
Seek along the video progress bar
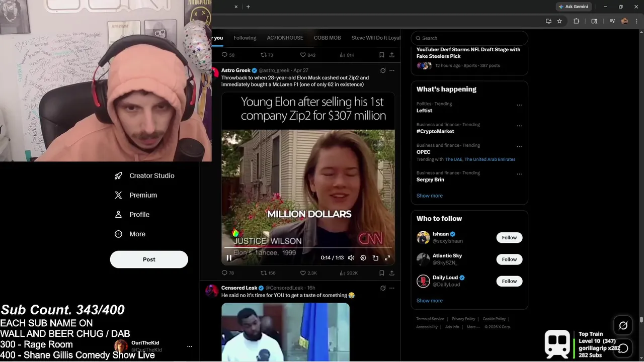tap(308, 248)
